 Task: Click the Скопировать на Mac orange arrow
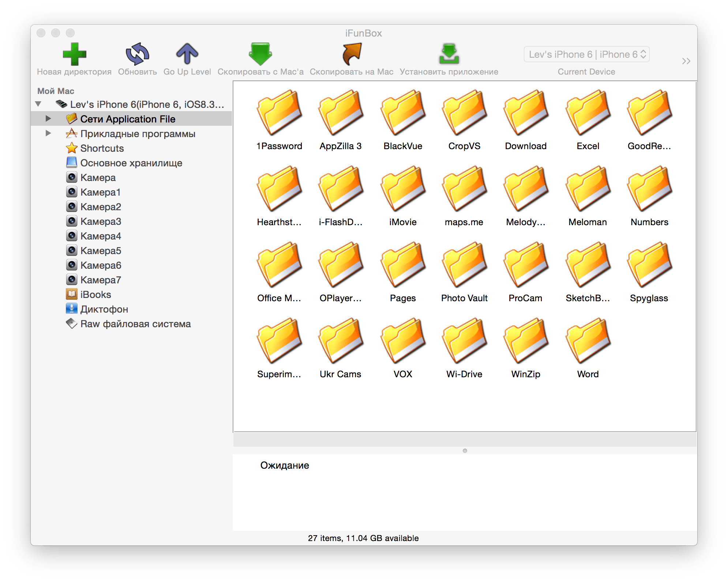[x=352, y=54]
